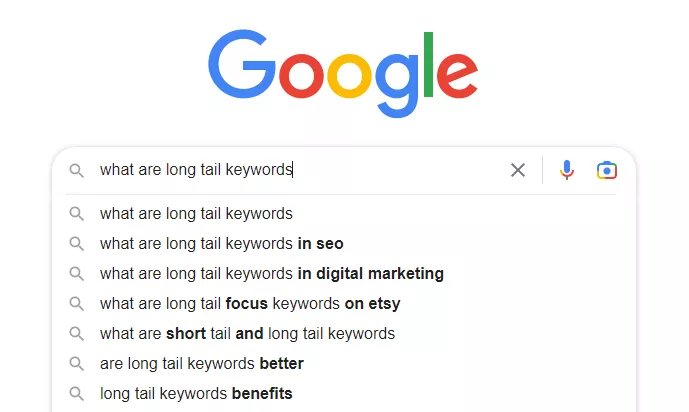This screenshot has height=412, width=689.
Task: Click magnifier icon beside 'short tail and' suggestion
Action: tap(76, 334)
